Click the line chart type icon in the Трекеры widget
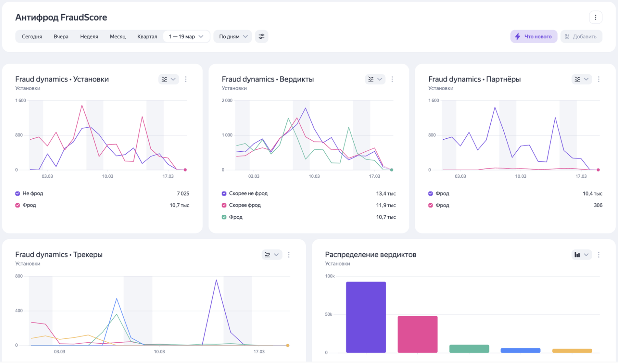This screenshot has height=364, width=618. [268, 255]
